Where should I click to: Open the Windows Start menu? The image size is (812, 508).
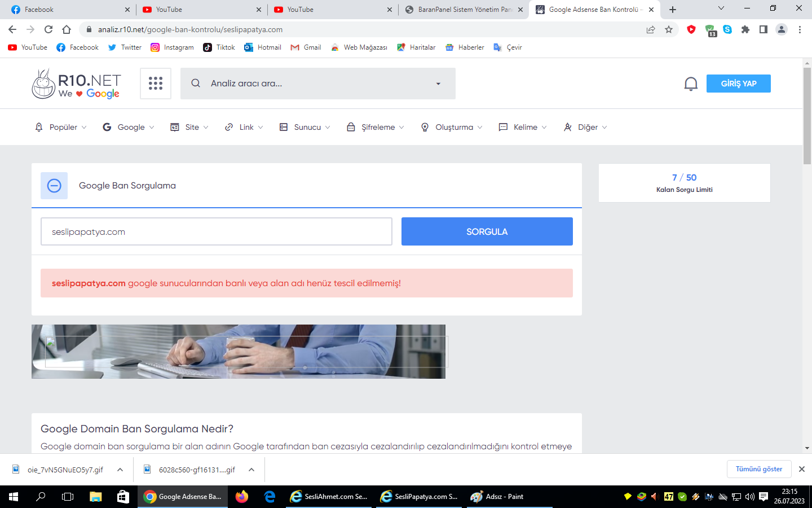(14, 497)
